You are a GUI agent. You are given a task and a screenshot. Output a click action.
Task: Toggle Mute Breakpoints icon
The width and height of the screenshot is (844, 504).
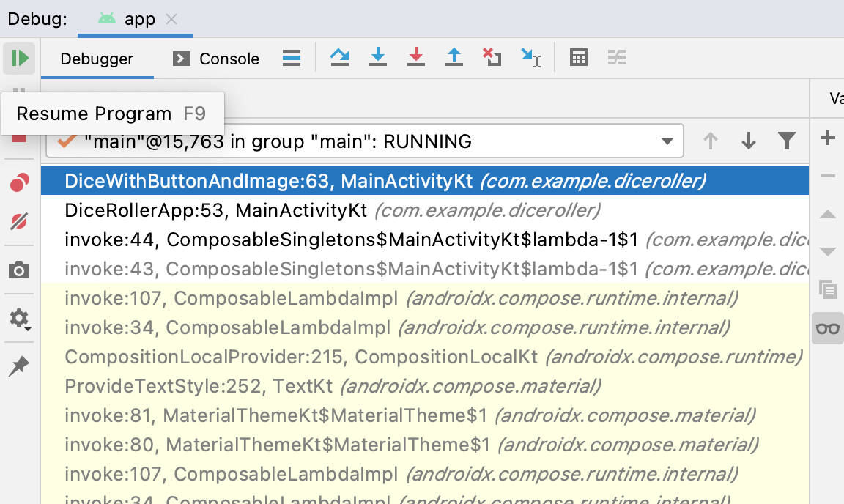19,221
